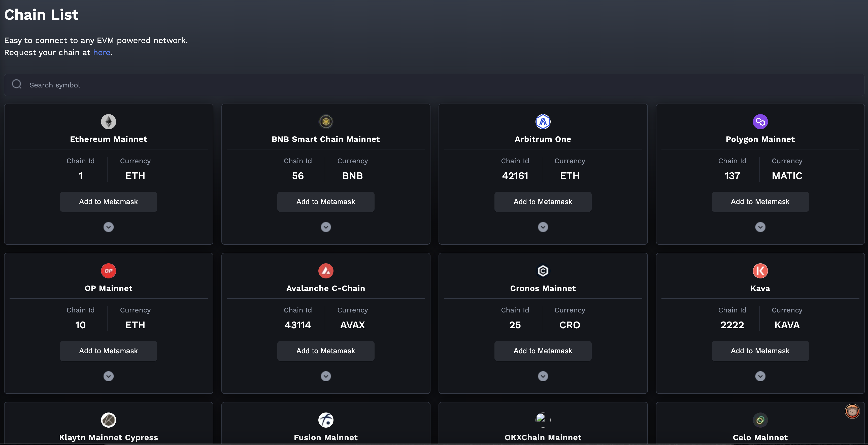This screenshot has width=868, height=445.
Task: Add Cronos Mainnet to Metamask
Action: (543, 351)
